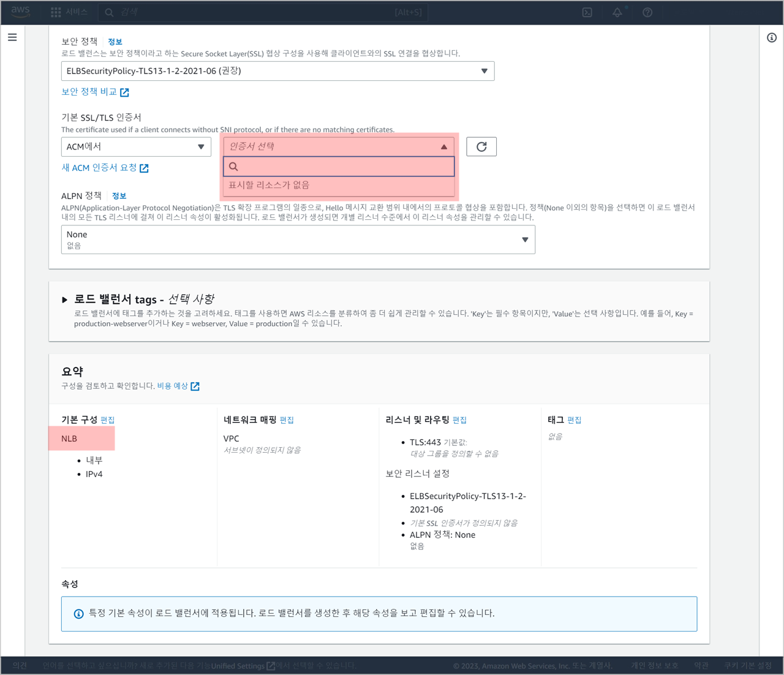This screenshot has height=675, width=784.
Task: Open 개인 정보 보호 footer link
Action: point(655,665)
